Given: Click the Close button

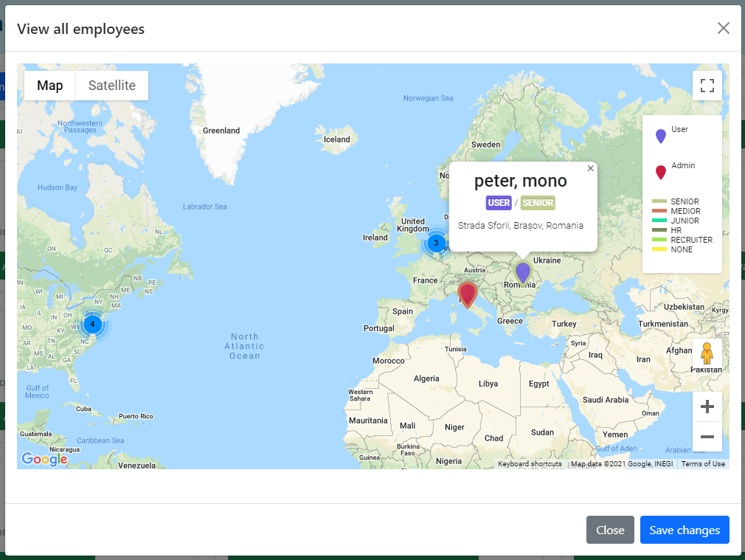Looking at the screenshot, I should [x=610, y=530].
